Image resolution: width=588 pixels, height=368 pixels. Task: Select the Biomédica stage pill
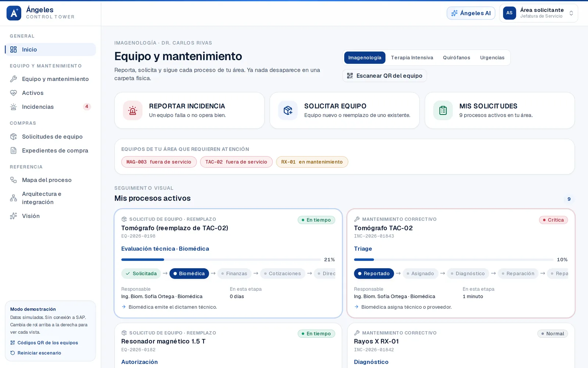click(189, 273)
